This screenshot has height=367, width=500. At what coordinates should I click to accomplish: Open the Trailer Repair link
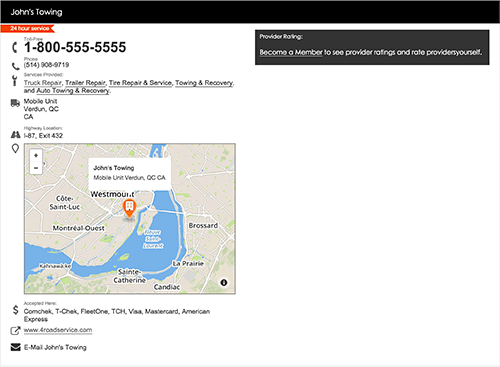[85, 83]
